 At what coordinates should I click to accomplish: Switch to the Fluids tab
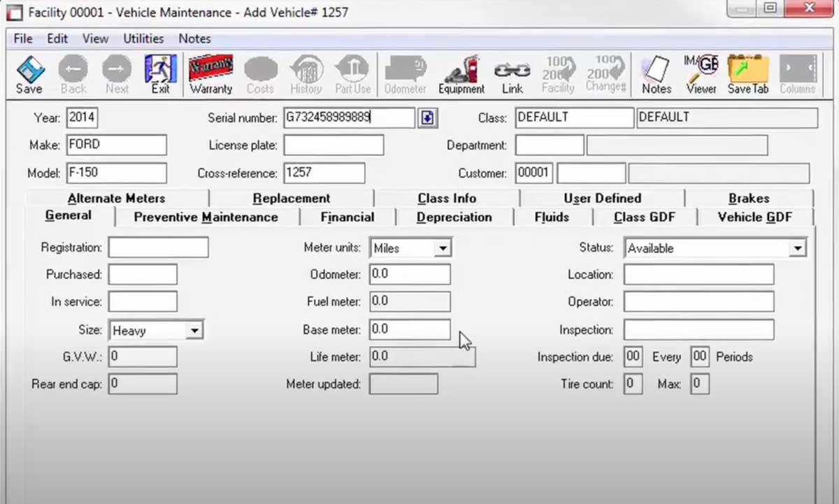(x=552, y=217)
